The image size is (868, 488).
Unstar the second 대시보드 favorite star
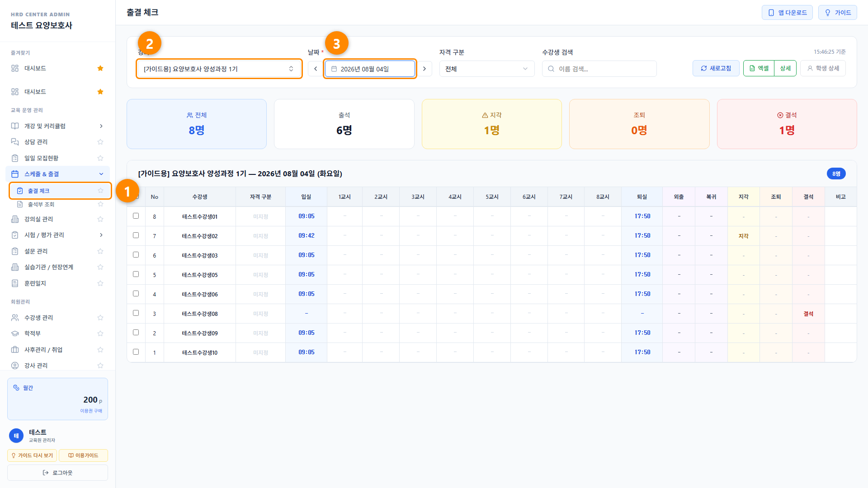(100, 92)
